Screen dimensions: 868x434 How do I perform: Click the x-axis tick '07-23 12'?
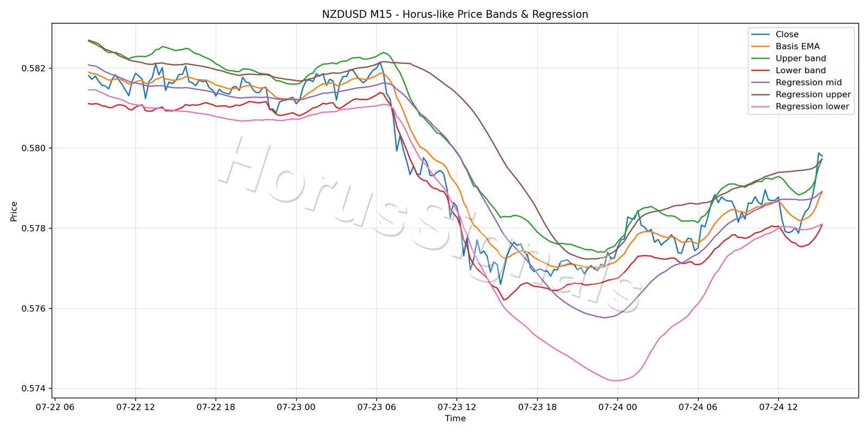(457, 407)
